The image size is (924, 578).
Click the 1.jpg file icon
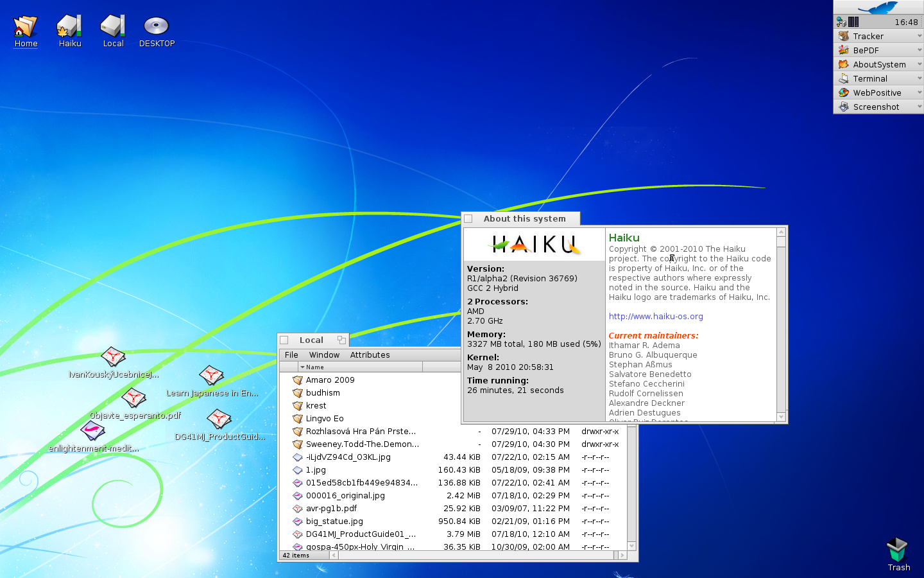click(x=298, y=469)
